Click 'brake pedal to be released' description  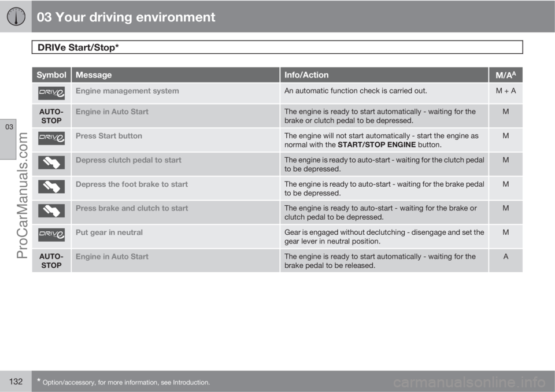380,261
